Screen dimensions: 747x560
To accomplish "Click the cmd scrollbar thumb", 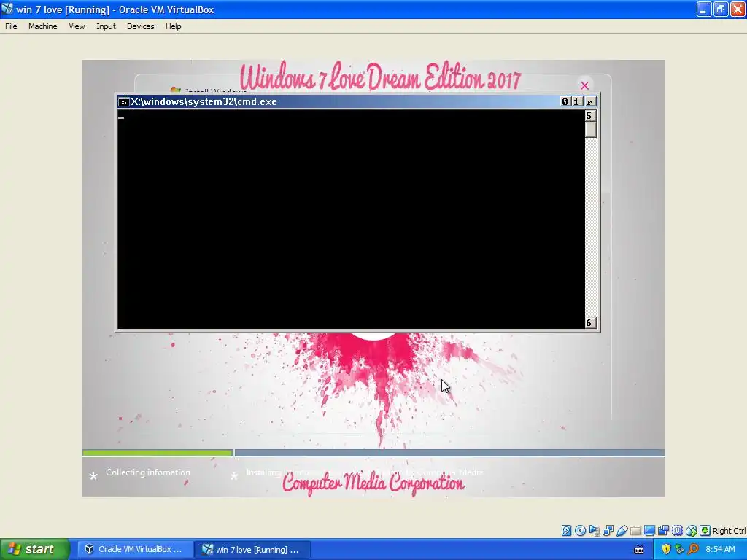I will point(590,130).
